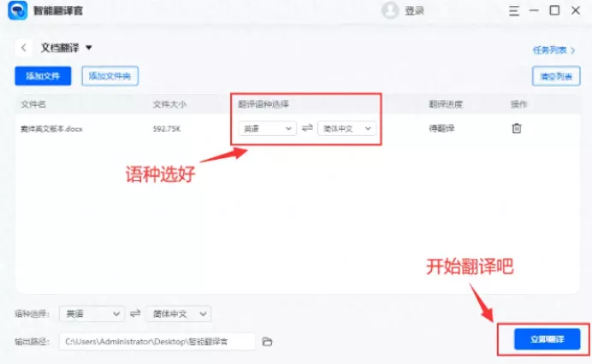Open the 任务列表 task list link
592x364 pixels.
[551, 50]
